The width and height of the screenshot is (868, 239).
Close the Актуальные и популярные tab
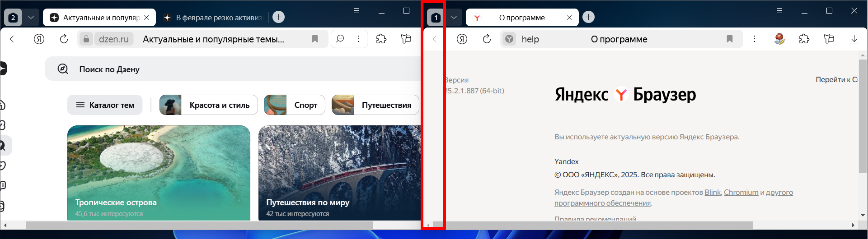tap(146, 18)
